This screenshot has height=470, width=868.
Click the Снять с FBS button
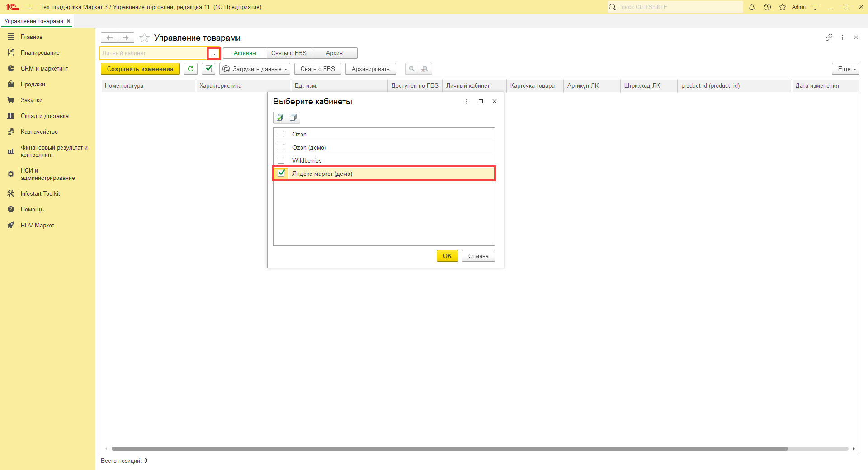coord(318,69)
